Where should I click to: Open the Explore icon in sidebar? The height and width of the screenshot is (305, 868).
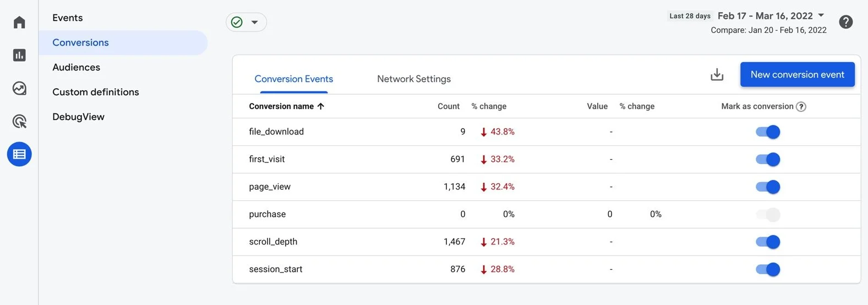tap(19, 88)
